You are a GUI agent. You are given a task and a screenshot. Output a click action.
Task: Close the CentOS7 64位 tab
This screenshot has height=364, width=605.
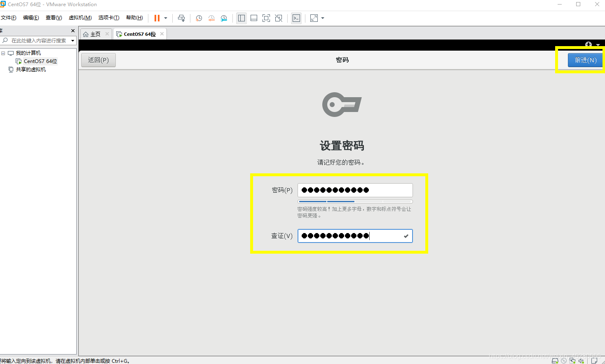162,34
